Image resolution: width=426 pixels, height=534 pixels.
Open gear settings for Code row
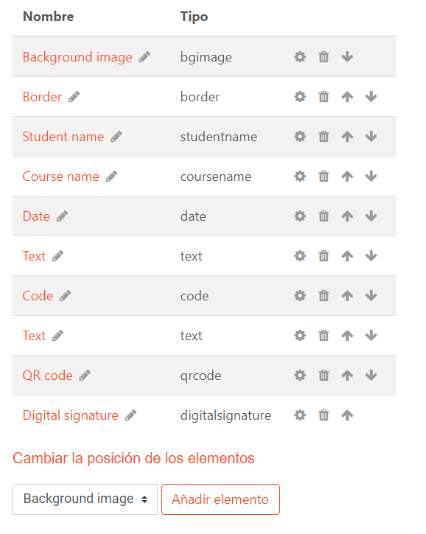tap(300, 296)
